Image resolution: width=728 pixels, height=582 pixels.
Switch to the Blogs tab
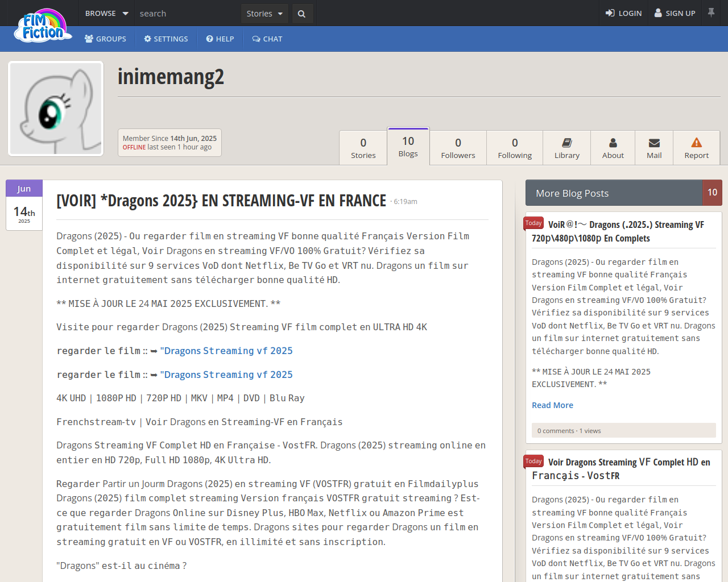408,147
